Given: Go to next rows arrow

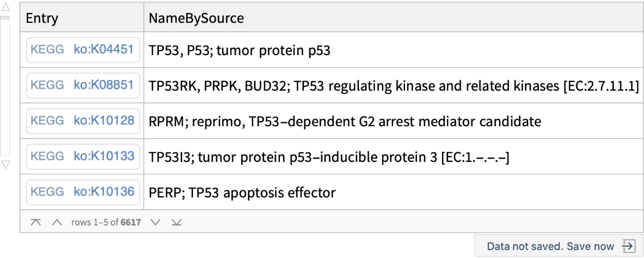Looking at the screenshot, I should click(155, 222).
